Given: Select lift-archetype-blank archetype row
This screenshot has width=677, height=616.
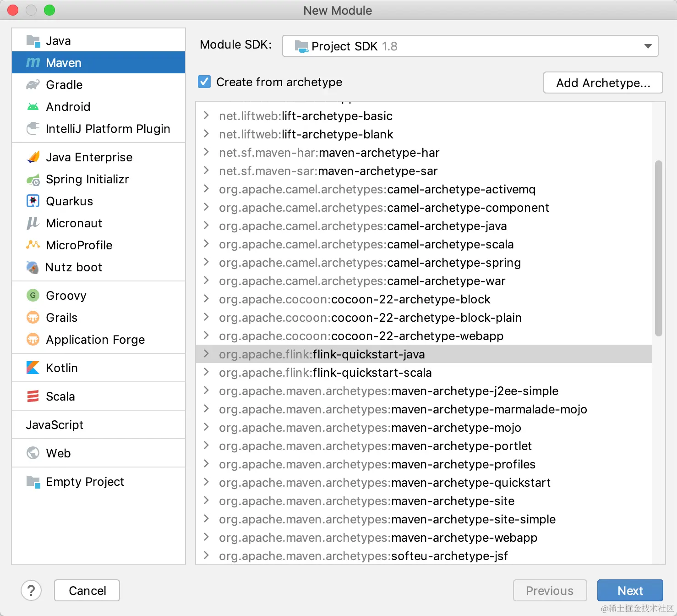Looking at the screenshot, I should (x=424, y=134).
